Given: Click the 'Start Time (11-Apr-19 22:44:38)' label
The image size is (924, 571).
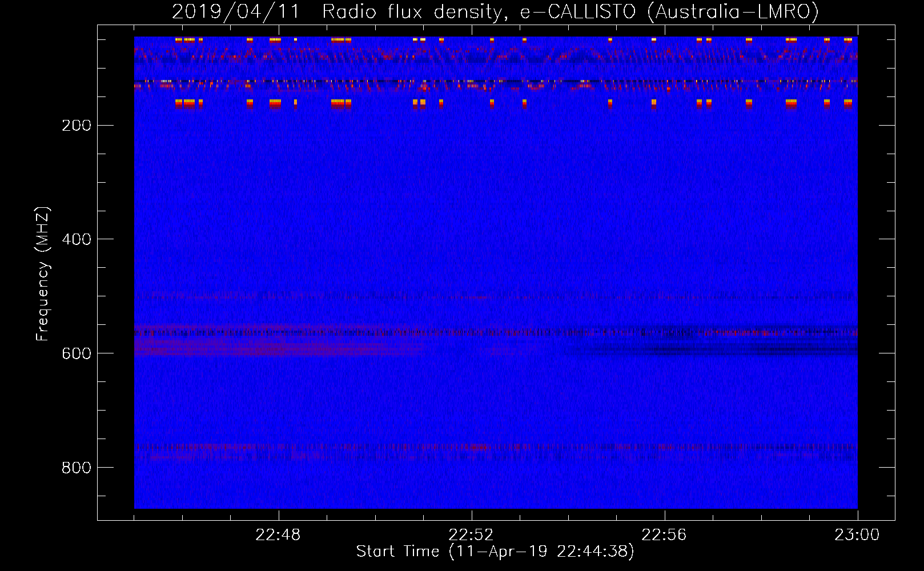Looking at the screenshot, I should click(x=495, y=552).
